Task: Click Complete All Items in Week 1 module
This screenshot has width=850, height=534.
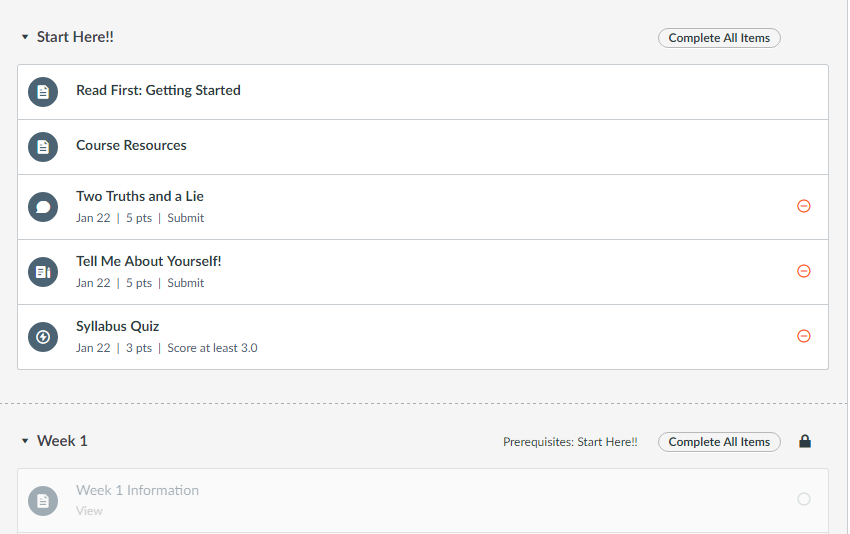Action: pyautogui.click(x=719, y=442)
